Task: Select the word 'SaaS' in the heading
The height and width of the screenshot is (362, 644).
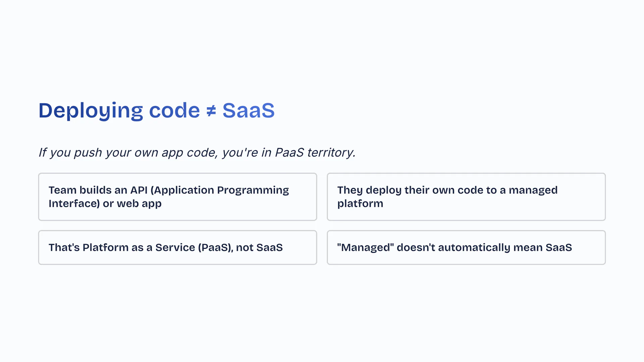Action: tap(248, 111)
